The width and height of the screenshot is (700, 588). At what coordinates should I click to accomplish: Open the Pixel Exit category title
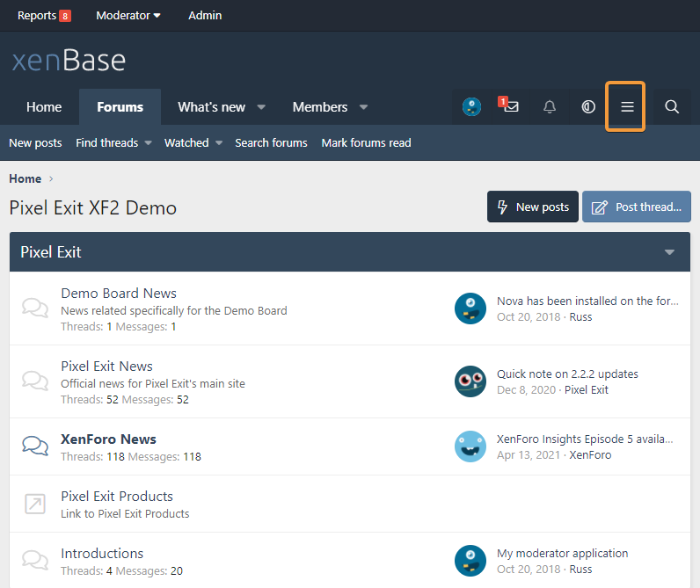click(51, 252)
